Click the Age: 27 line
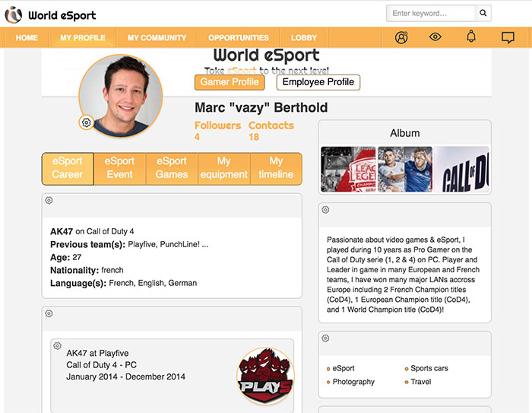 click(66, 257)
